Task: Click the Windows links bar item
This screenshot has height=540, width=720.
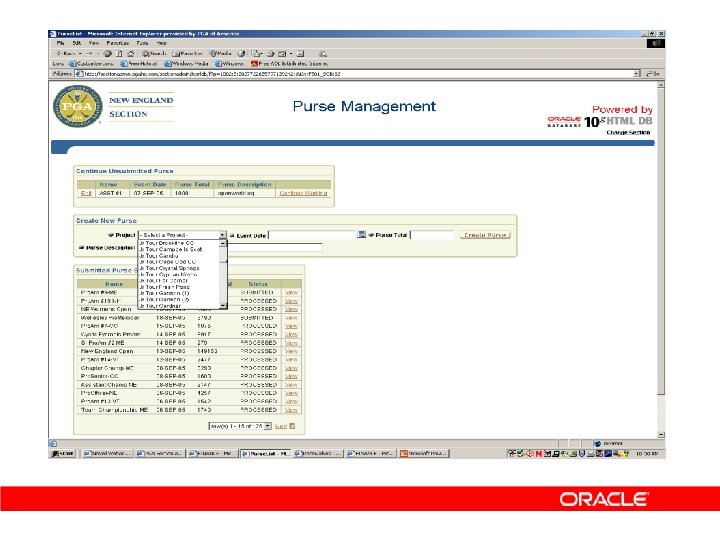Action: (230, 64)
